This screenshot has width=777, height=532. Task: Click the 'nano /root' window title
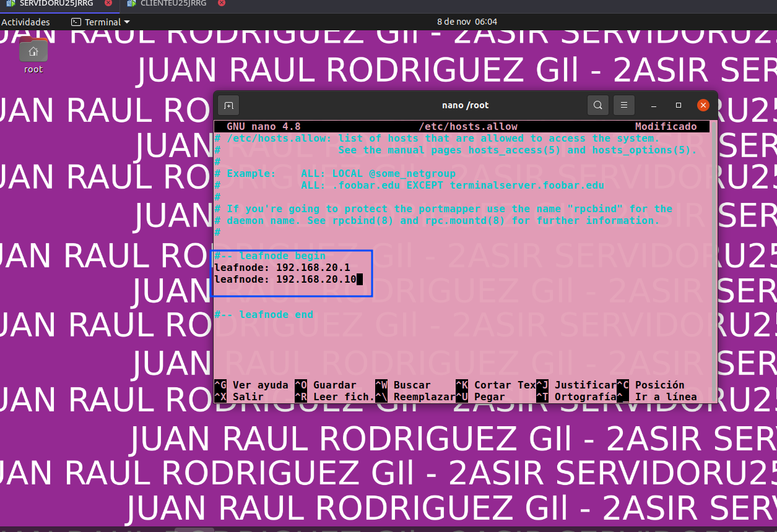coord(466,105)
